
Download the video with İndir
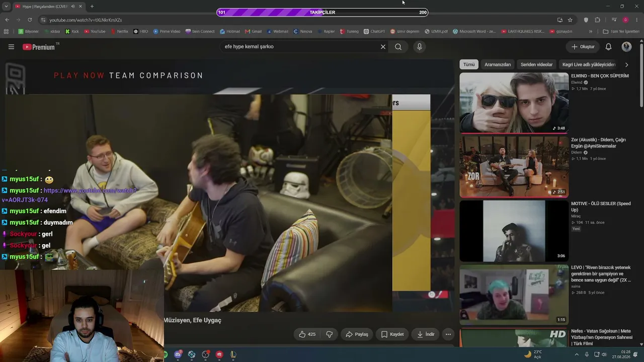click(x=426, y=334)
